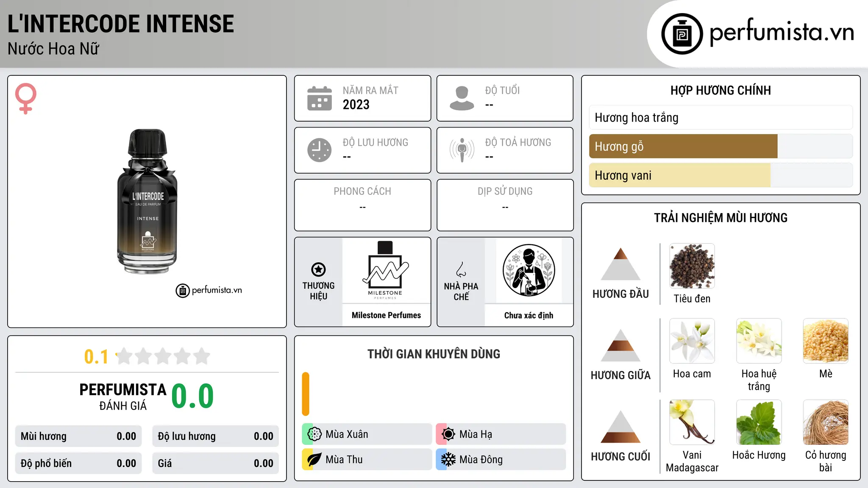Viewport: 868px width, 488px height.
Task: Select the Hoa cam orange blossom thumbnail
Action: click(x=692, y=341)
